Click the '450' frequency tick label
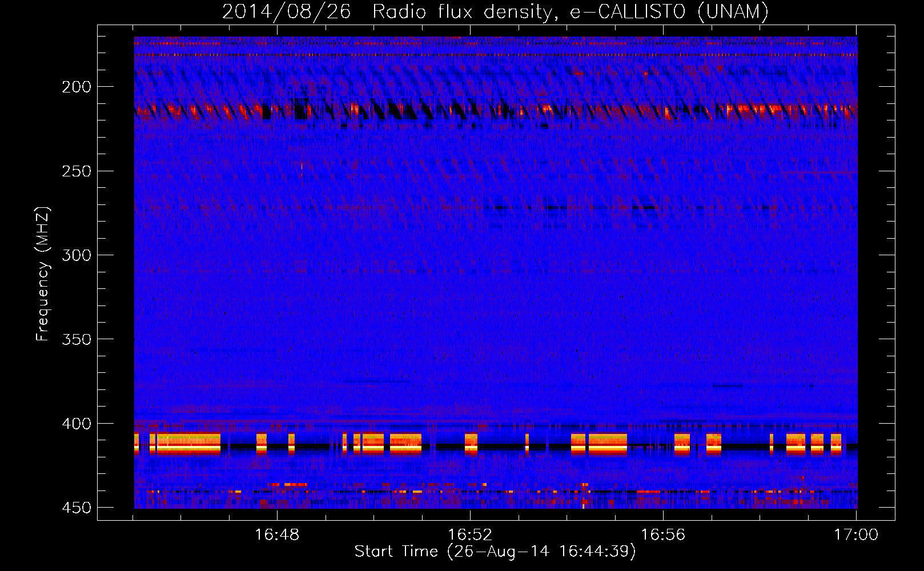Screen dimensions: 924x571 [x=77, y=508]
